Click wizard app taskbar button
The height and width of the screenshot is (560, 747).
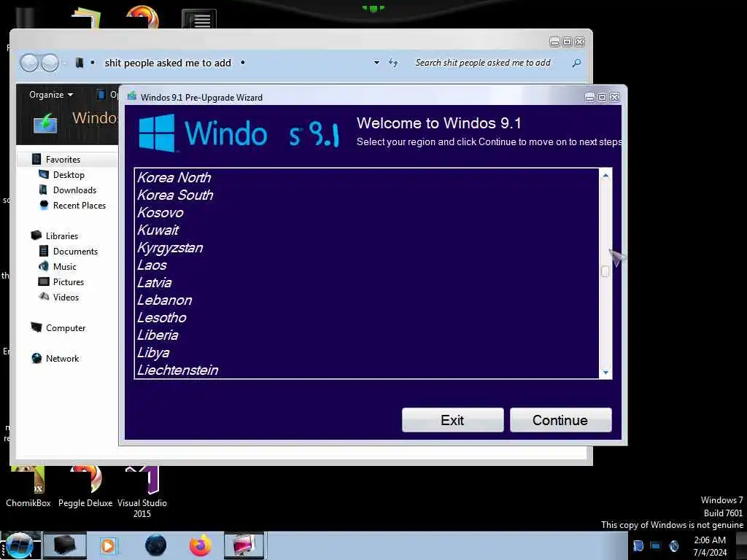[x=244, y=545]
